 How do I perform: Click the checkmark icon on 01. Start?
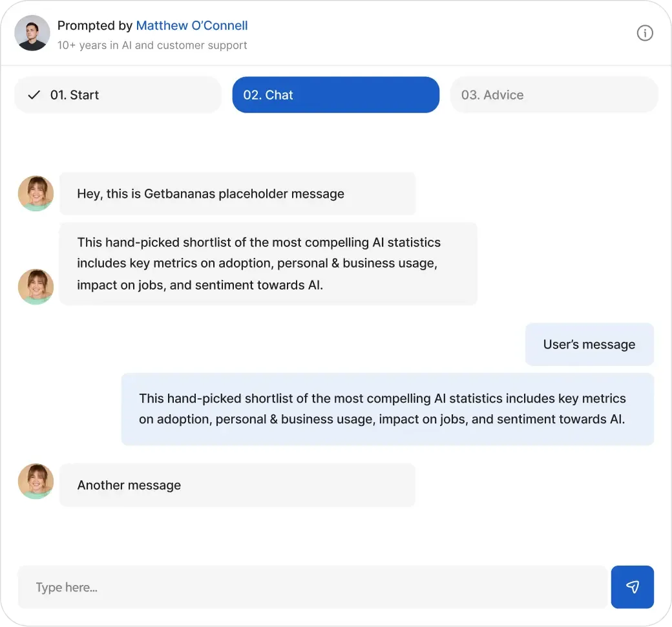pos(34,95)
